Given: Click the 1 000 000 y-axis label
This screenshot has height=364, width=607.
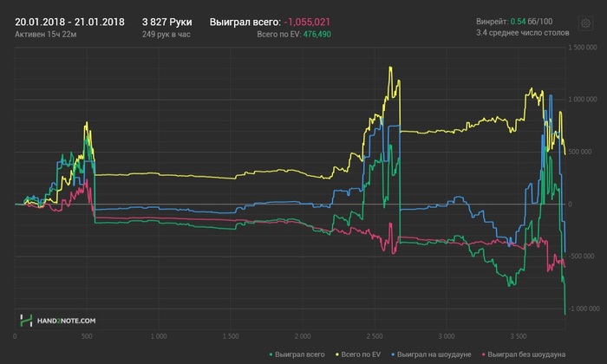Looking at the screenshot, I should coord(583,100).
